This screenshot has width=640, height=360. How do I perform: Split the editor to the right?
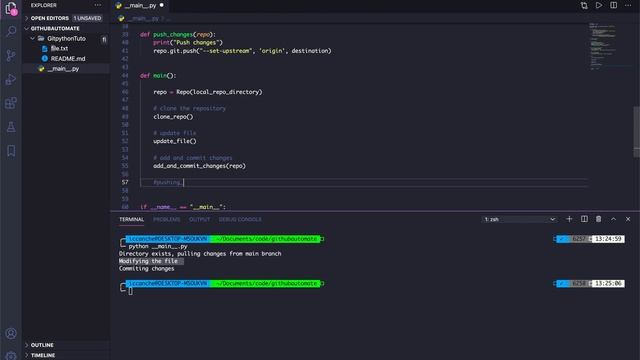click(x=613, y=5)
